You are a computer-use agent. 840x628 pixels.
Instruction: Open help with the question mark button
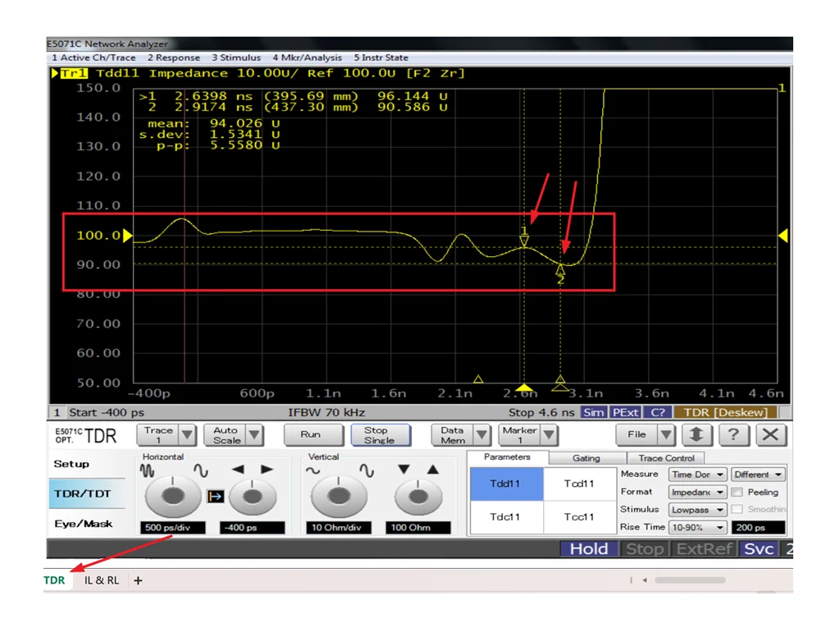click(733, 434)
